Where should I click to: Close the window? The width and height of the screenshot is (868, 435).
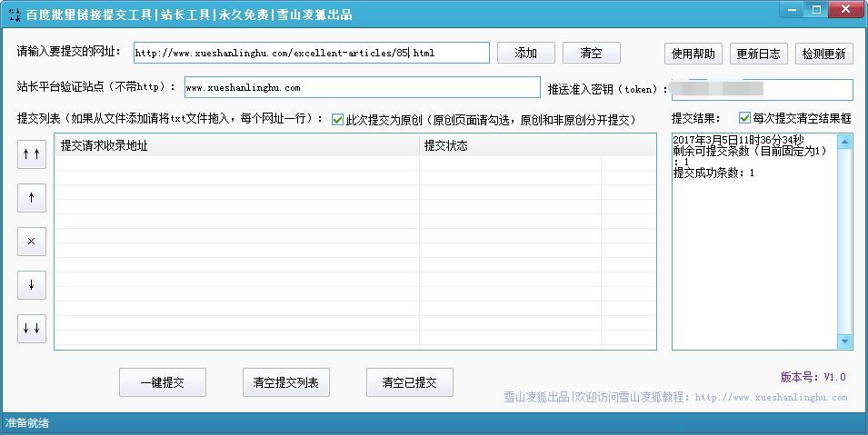(x=845, y=9)
